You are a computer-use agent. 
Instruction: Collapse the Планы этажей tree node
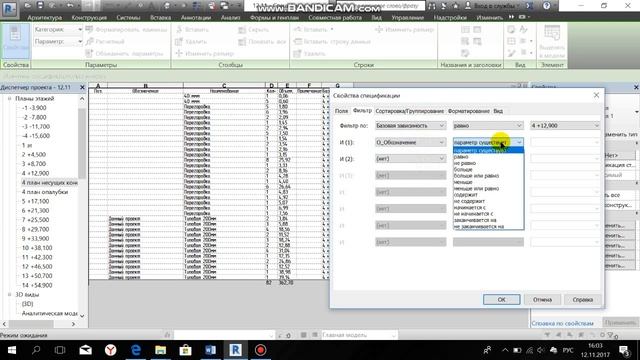tap(9, 98)
